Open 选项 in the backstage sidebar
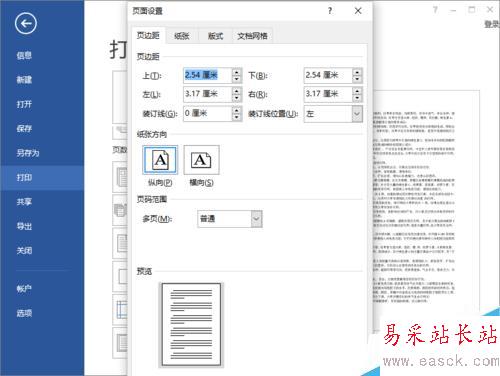The height and width of the screenshot is (376, 500). point(24,313)
